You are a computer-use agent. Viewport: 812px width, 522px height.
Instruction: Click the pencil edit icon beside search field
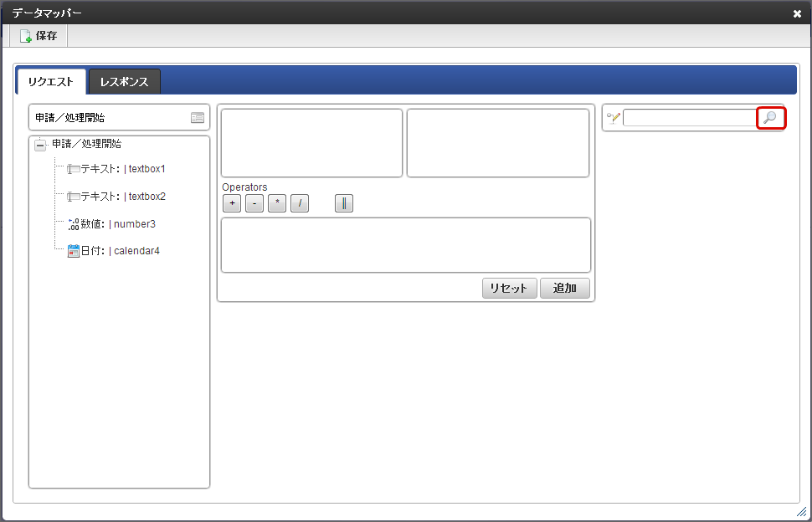[x=613, y=118]
